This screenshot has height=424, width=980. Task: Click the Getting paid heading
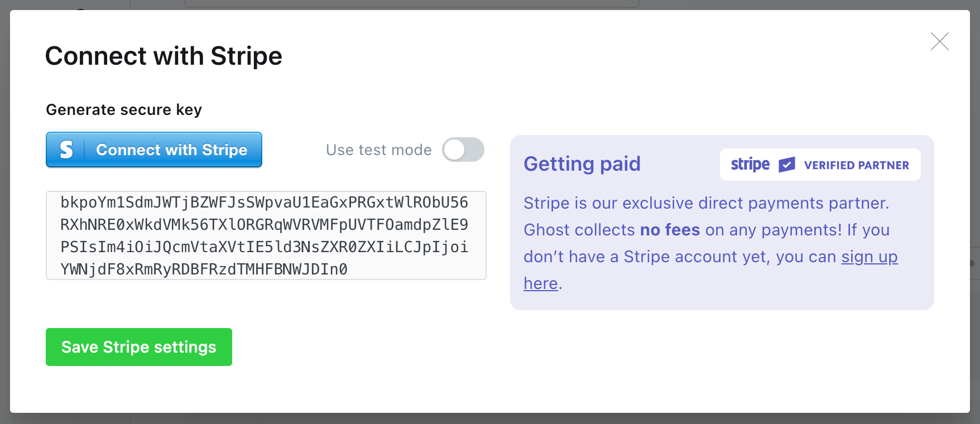tap(582, 164)
